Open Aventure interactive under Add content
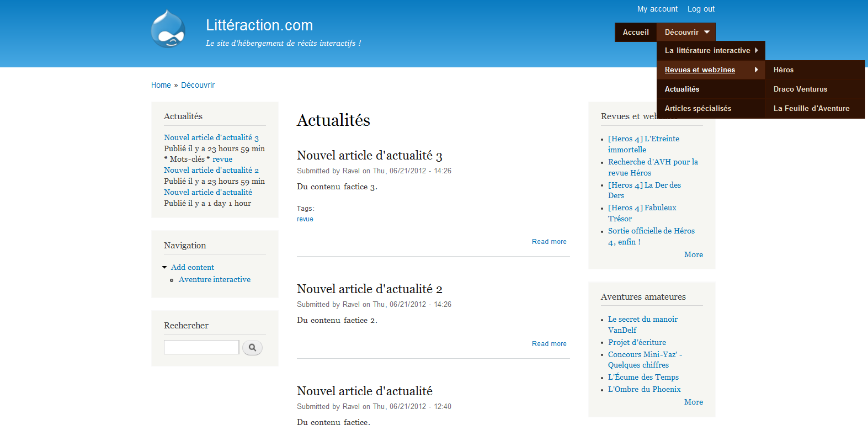Image resolution: width=868 pixels, height=425 pixels. (x=214, y=279)
